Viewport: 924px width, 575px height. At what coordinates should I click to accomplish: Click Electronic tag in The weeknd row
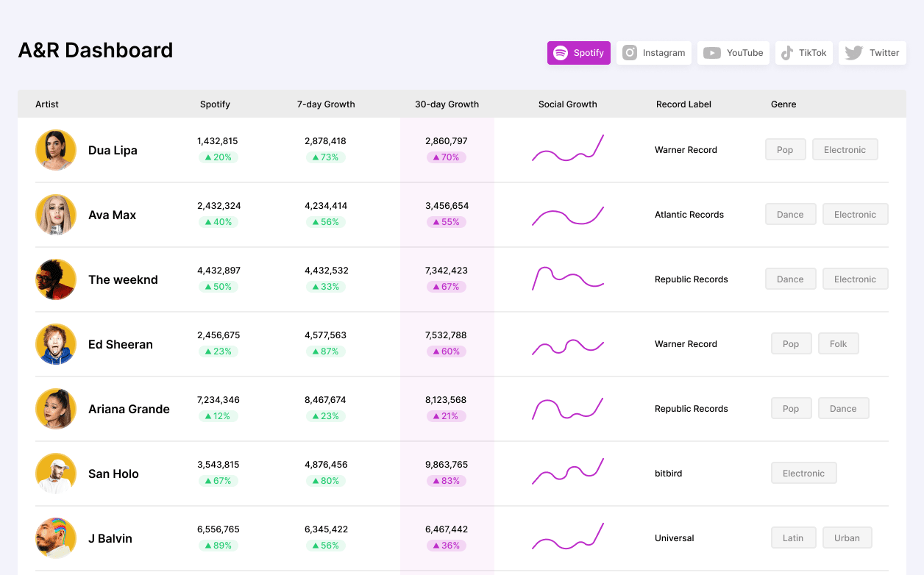coord(855,279)
